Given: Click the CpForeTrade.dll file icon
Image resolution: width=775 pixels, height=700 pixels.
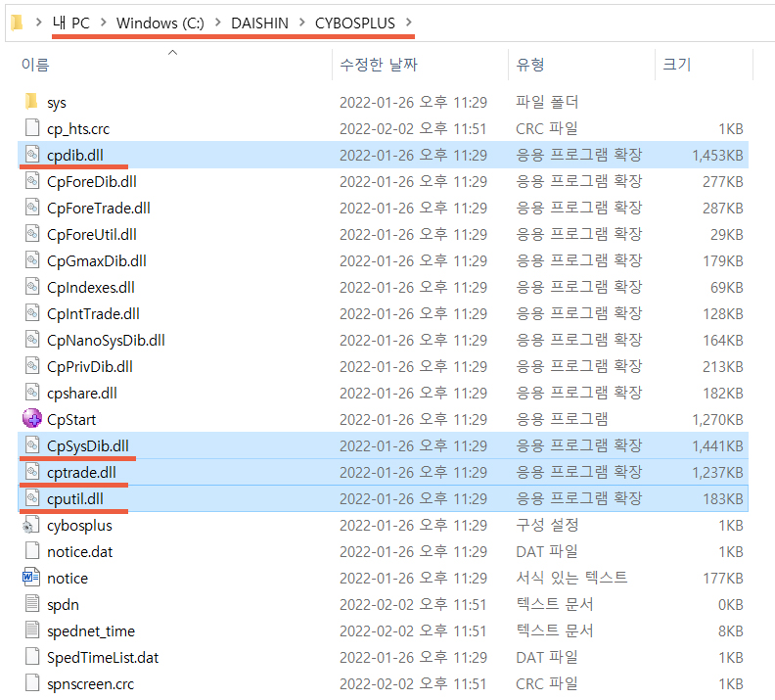Looking at the screenshot, I should (x=32, y=208).
